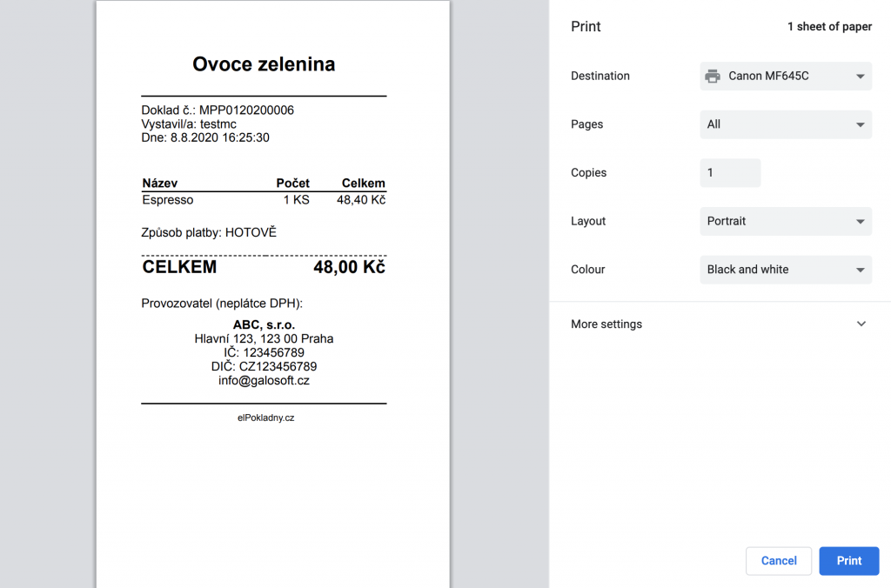Click the blue Print button
Screen dimensions: 891x588
click(x=849, y=561)
